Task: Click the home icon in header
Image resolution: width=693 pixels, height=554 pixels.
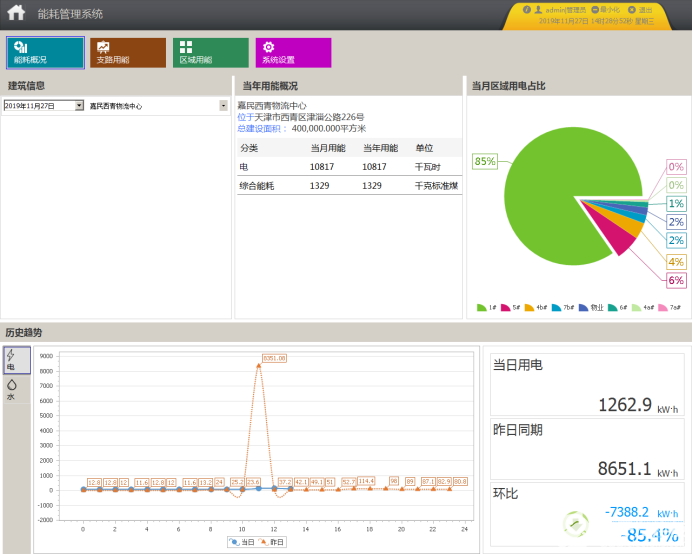Action: [16, 12]
